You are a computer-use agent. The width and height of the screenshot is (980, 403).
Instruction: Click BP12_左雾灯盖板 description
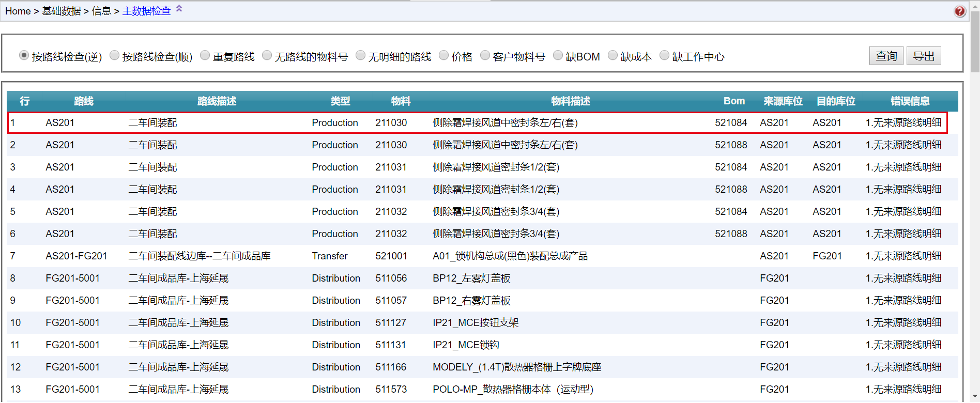[x=471, y=278]
